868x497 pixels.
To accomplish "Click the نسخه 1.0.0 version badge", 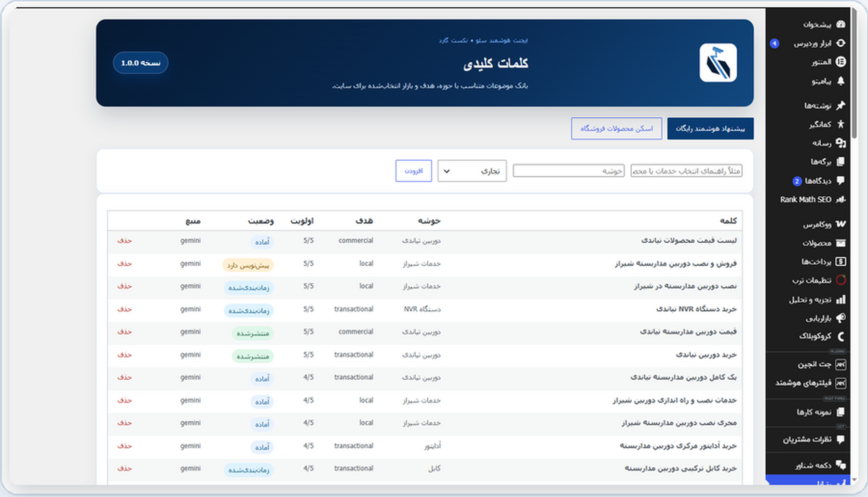I will [140, 63].
